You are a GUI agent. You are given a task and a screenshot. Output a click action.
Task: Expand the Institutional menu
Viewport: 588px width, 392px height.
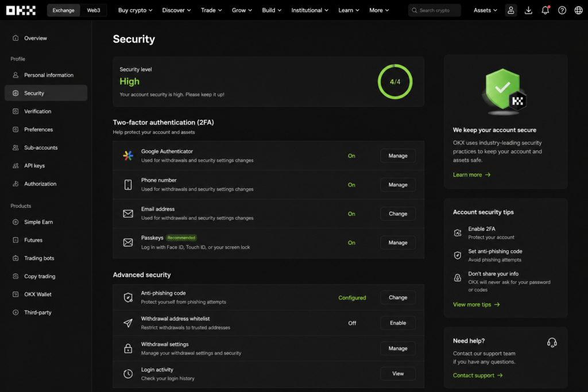[x=310, y=10]
